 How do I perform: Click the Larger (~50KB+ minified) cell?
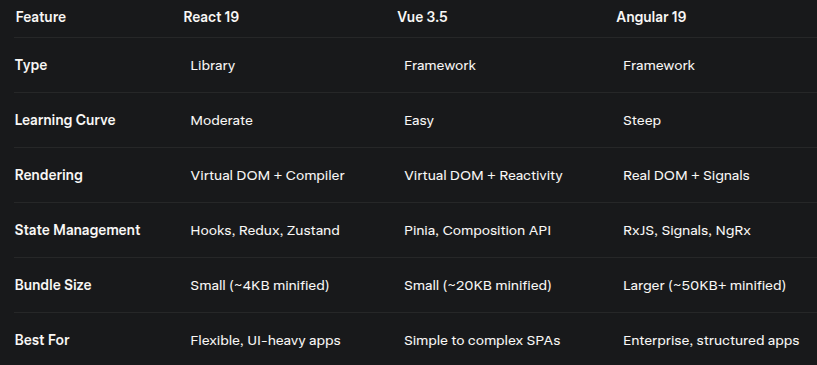tap(704, 285)
